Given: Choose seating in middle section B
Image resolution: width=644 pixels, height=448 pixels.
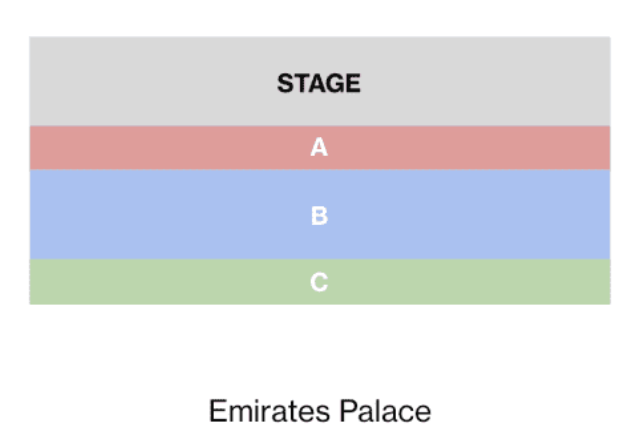Looking at the screenshot, I should point(450,215).
